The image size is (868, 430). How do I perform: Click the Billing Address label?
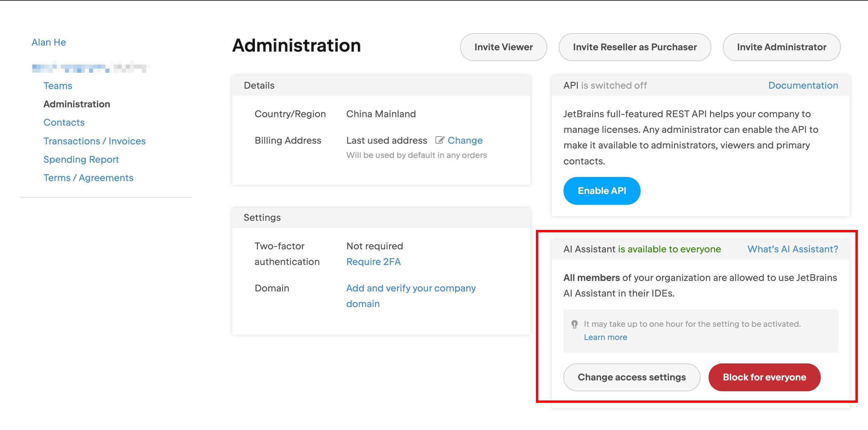288,140
